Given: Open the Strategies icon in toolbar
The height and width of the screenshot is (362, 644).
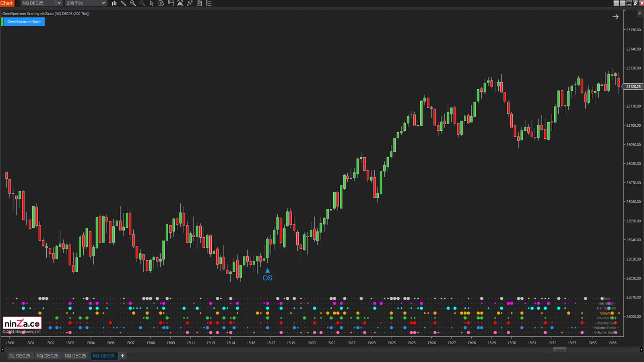Looking at the screenshot, I should click(x=199, y=3).
